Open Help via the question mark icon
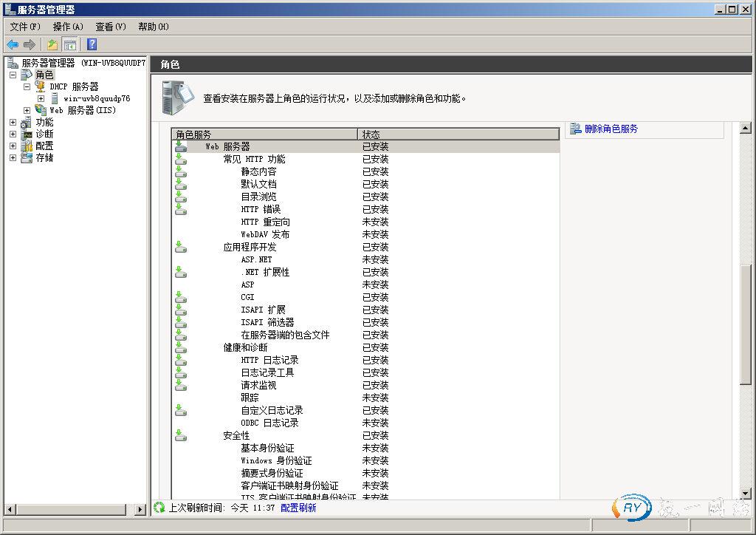756x535 pixels. [92, 44]
